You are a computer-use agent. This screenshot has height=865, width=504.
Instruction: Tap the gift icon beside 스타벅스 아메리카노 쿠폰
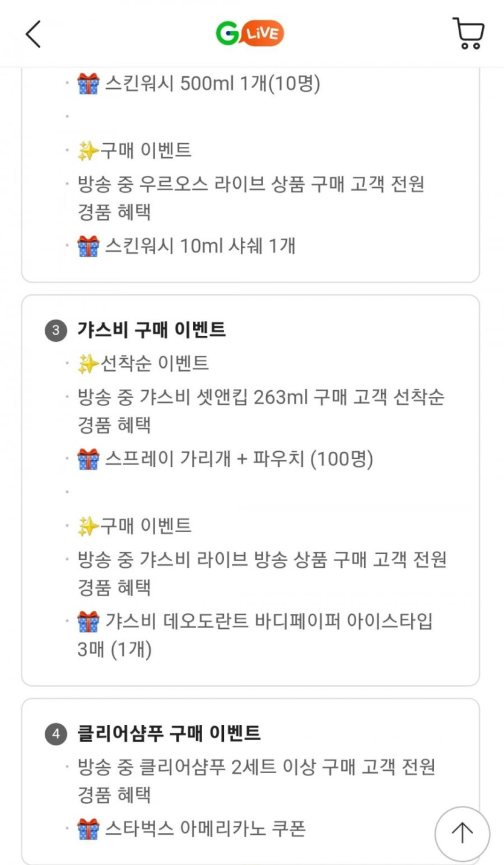pyautogui.click(x=88, y=829)
